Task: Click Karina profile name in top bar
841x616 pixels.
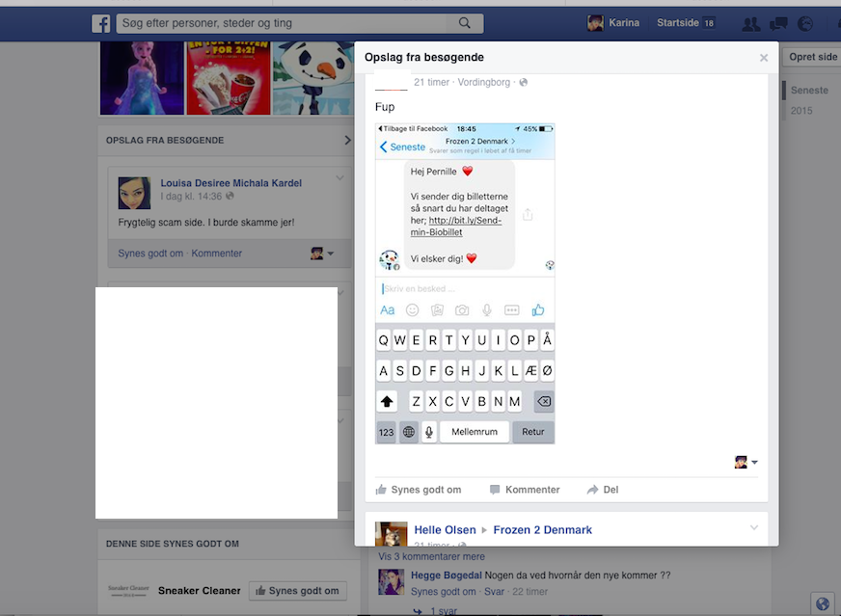Action: tap(624, 23)
